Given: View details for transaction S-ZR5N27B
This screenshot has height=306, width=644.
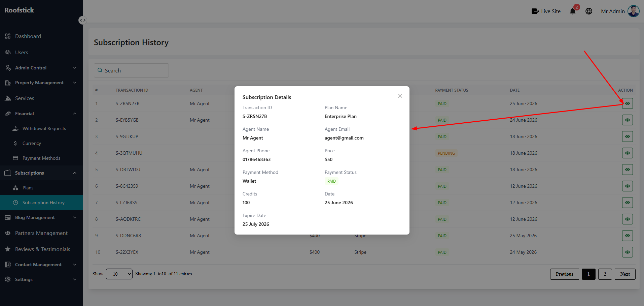Looking at the screenshot, I should tap(628, 103).
